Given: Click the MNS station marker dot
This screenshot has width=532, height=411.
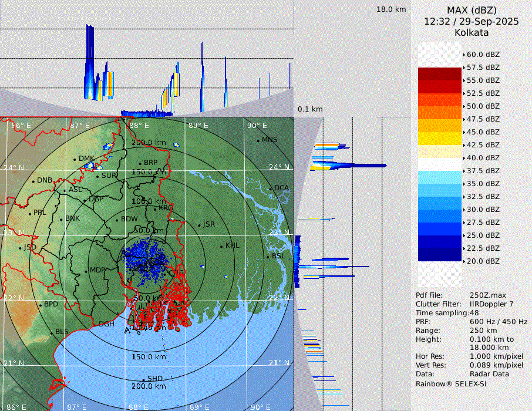Looking at the screenshot, I should (258, 140).
